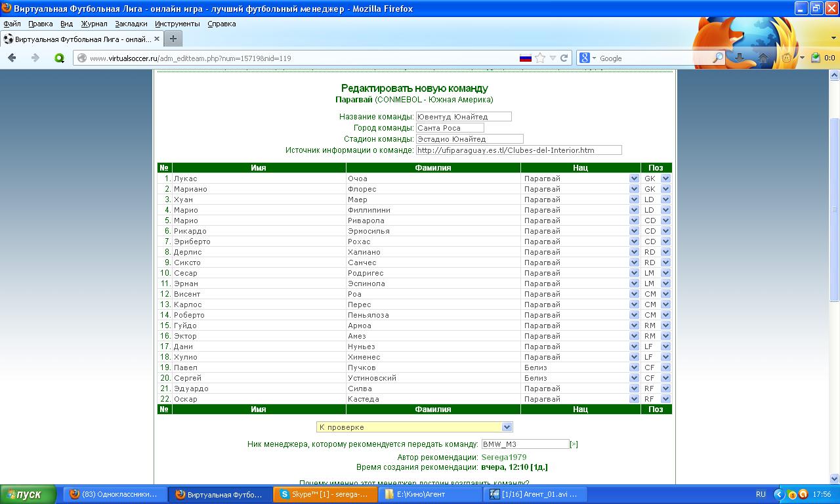Click the Google search magnifier icon

pos(718,58)
